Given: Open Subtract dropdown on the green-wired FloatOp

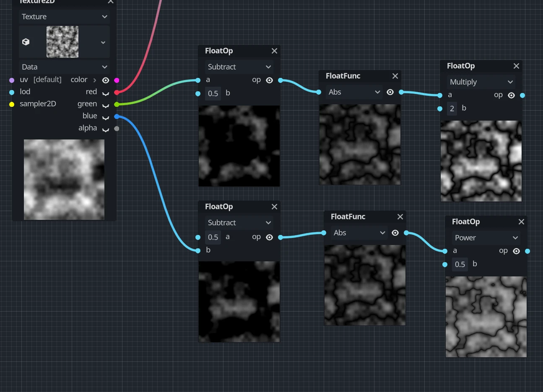Looking at the screenshot, I should tap(239, 67).
